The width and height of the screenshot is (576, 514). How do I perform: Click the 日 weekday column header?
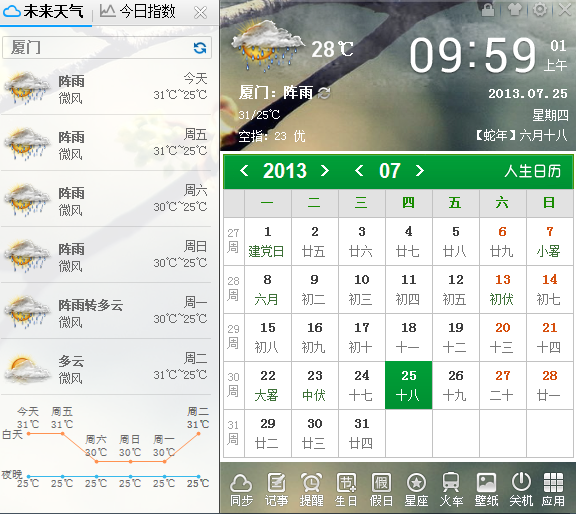tap(550, 202)
